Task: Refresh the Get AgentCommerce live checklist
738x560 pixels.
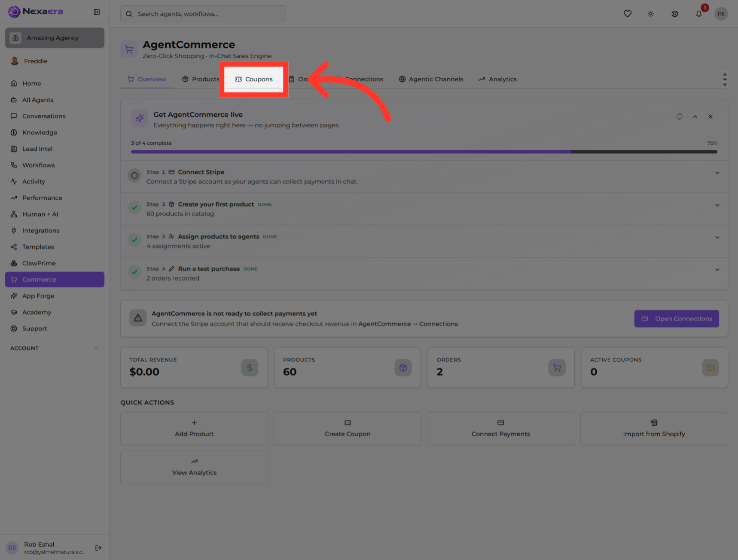Action: (679, 116)
